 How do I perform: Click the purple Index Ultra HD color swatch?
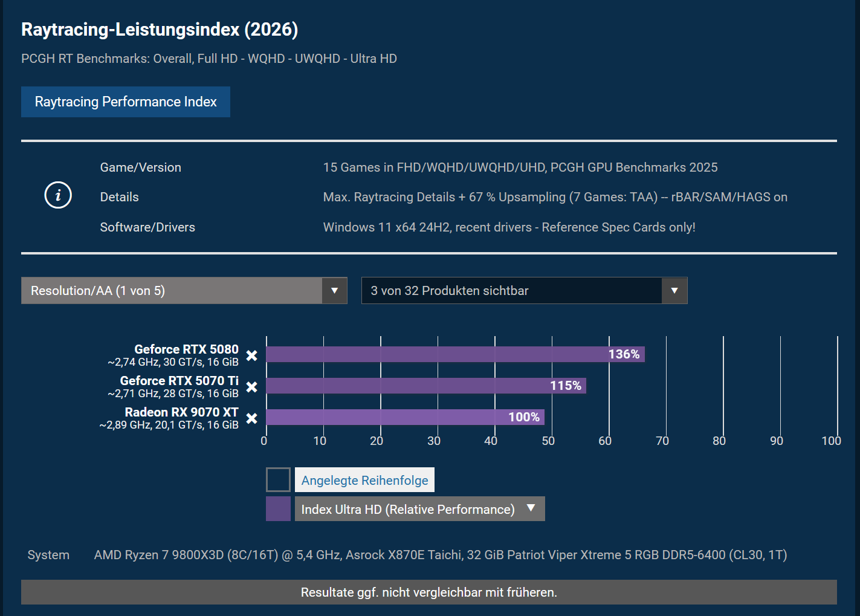tap(278, 509)
